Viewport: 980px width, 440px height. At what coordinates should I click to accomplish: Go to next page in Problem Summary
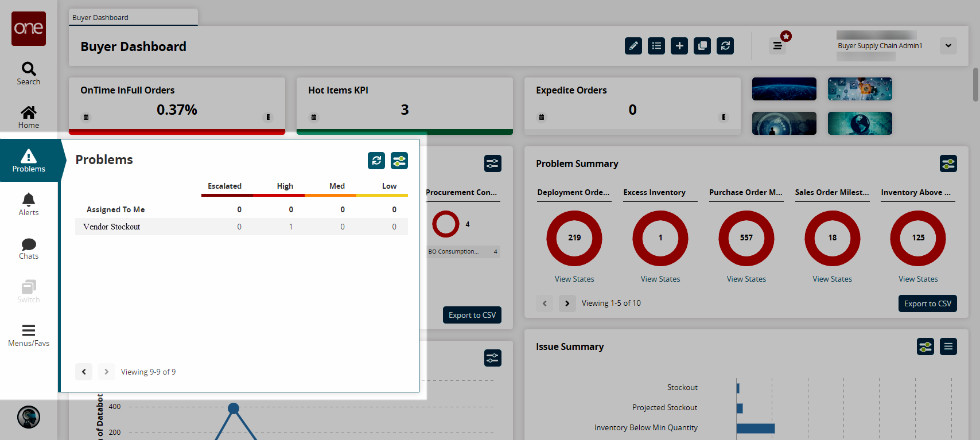click(x=567, y=303)
